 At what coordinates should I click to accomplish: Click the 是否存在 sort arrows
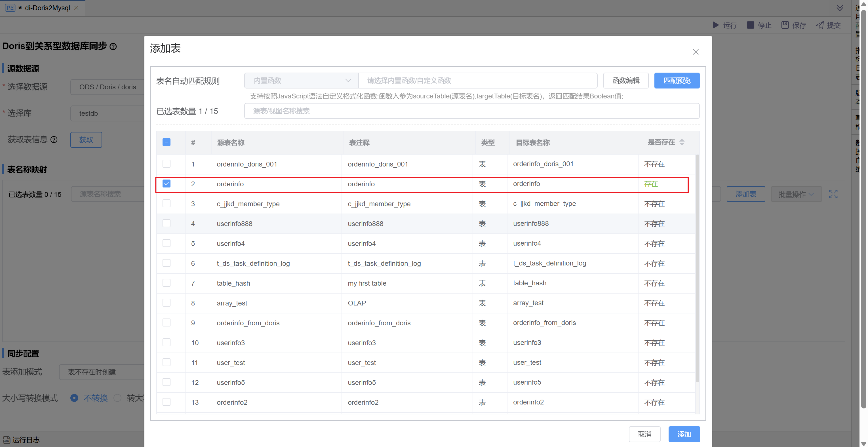point(682,142)
